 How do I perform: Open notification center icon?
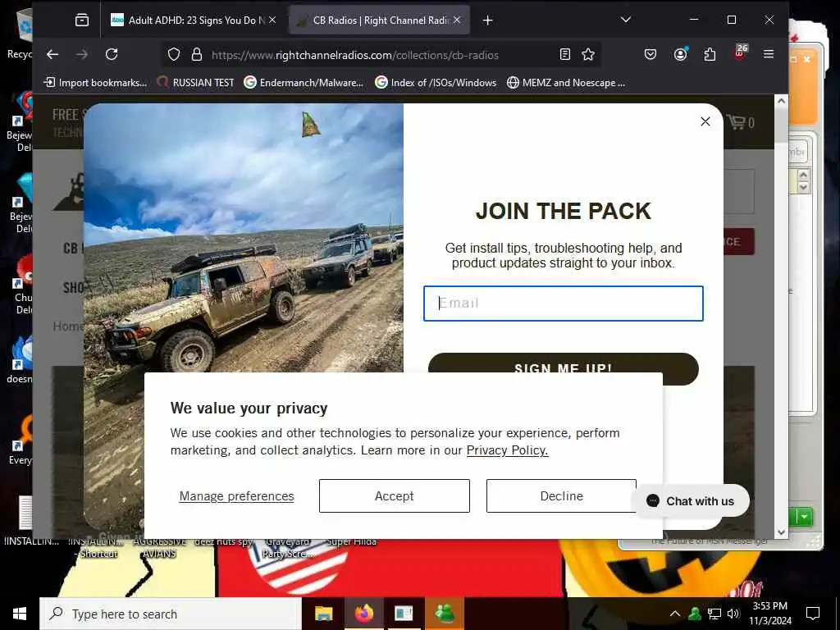pos(813,614)
